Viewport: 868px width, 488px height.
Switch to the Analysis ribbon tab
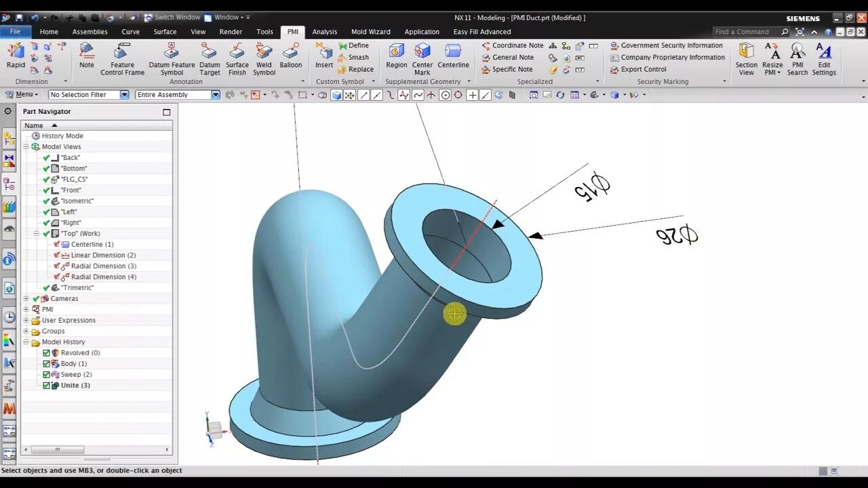click(x=324, y=31)
